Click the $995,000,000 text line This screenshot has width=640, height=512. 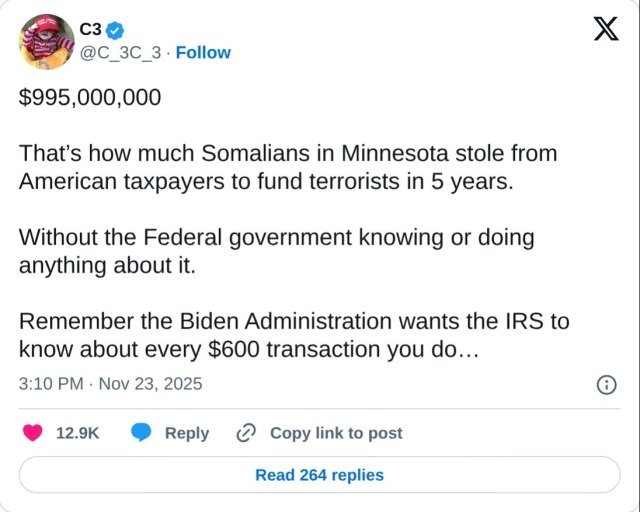(x=89, y=98)
